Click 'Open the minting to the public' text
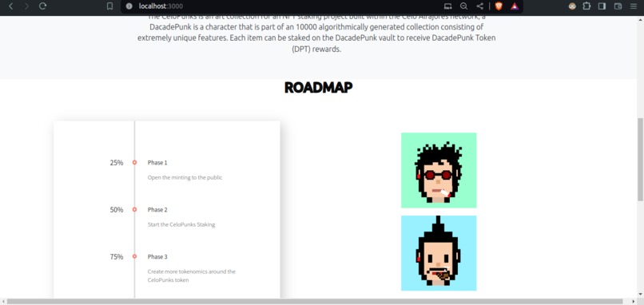The height and width of the screenshot is (305, 644). [x=185, y=178]
